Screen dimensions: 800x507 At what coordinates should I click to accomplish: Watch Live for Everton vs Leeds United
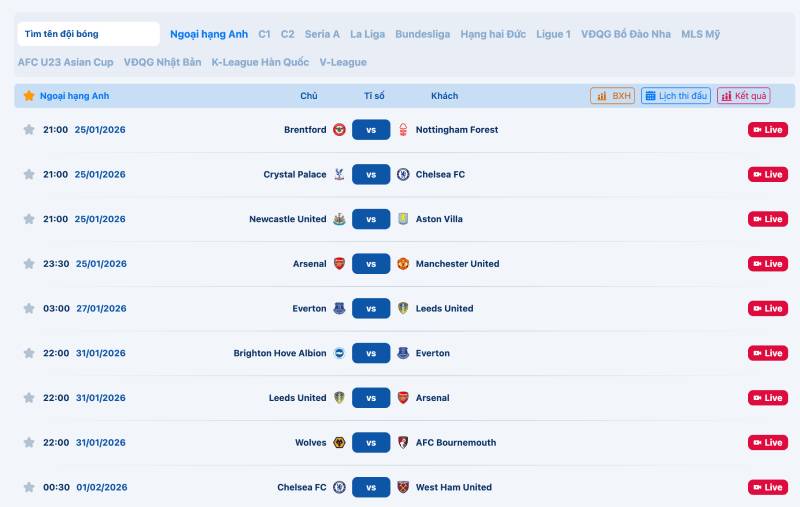768,308
